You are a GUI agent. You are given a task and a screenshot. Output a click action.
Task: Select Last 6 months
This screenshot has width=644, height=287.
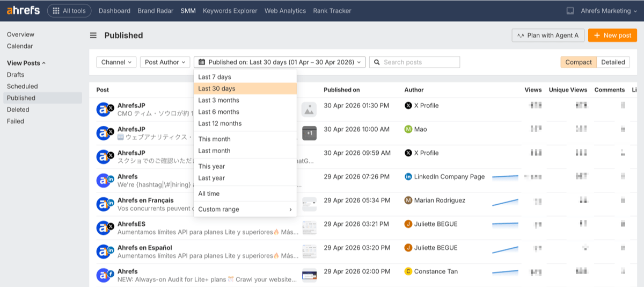245,112
